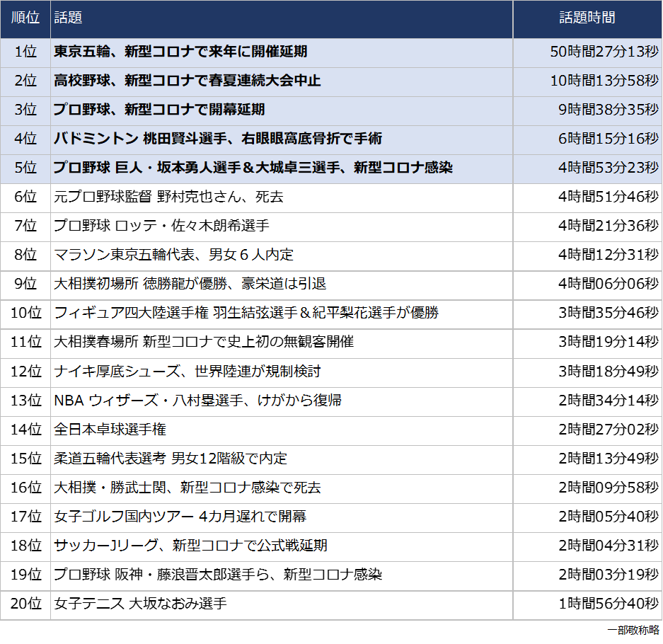Click the ロッテ・佐々木朗希選手 topic
Viewport: 663px width, 644px height.
click(x=161, y=226)
